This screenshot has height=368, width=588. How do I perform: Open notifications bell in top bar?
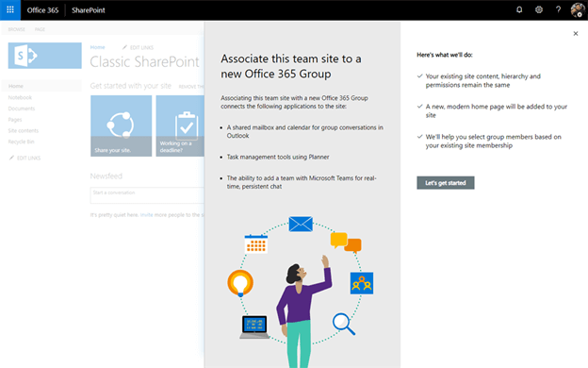(519, 9)
